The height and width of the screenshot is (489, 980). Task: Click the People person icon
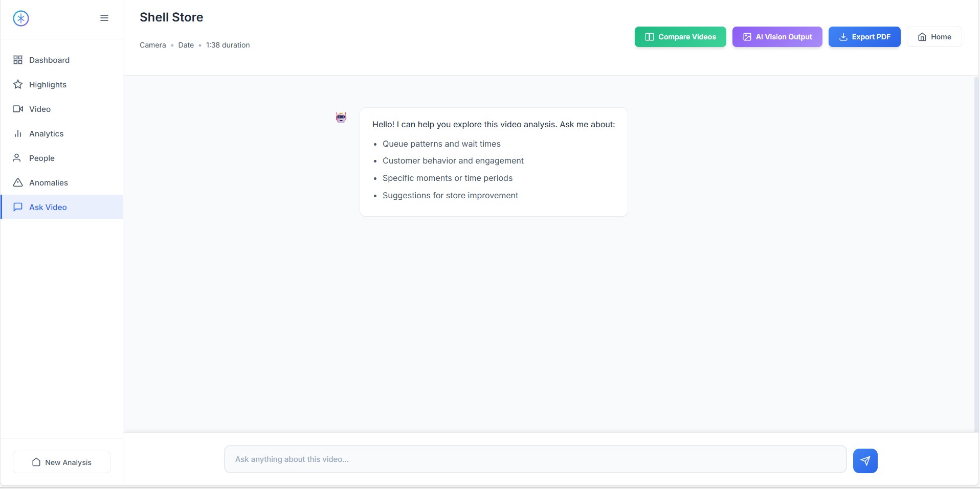coord(17,158)
